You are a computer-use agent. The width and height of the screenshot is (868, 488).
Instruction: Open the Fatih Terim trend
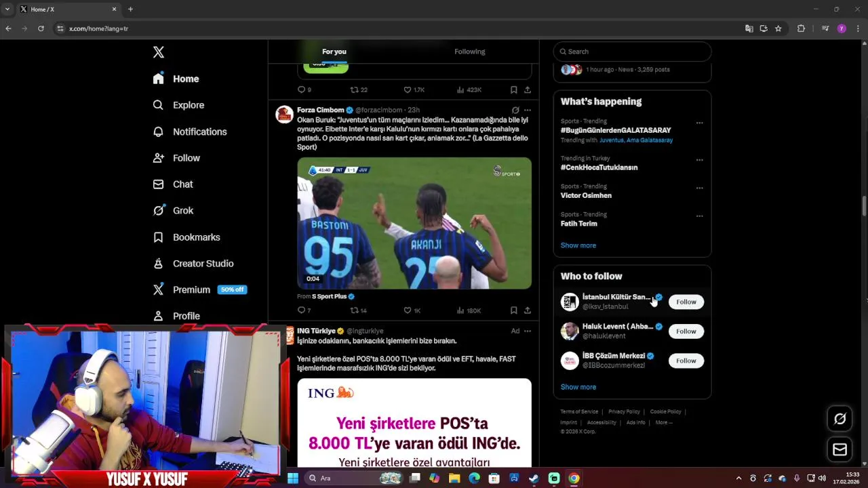pyautogui.click(x=578, y=224)
